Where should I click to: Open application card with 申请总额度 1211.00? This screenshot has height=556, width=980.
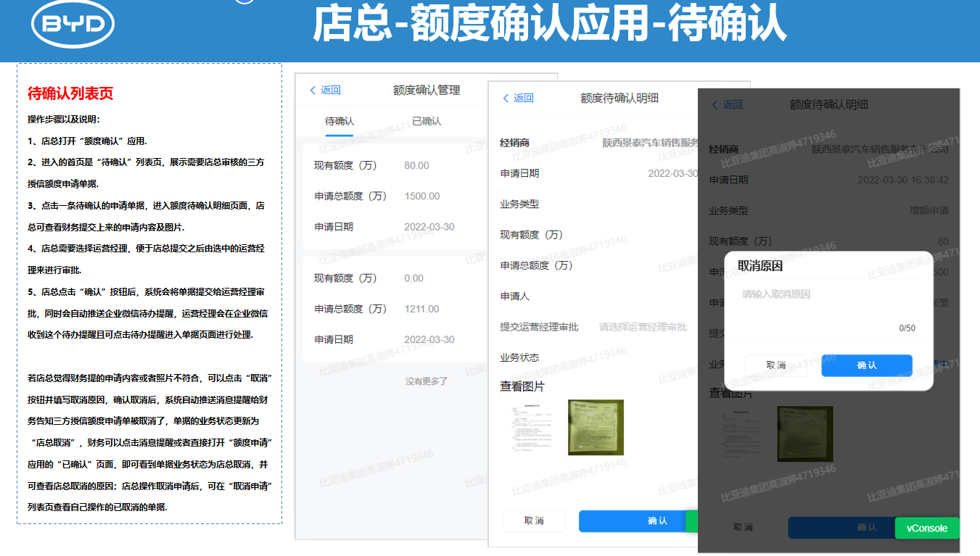tap(394, 309)
